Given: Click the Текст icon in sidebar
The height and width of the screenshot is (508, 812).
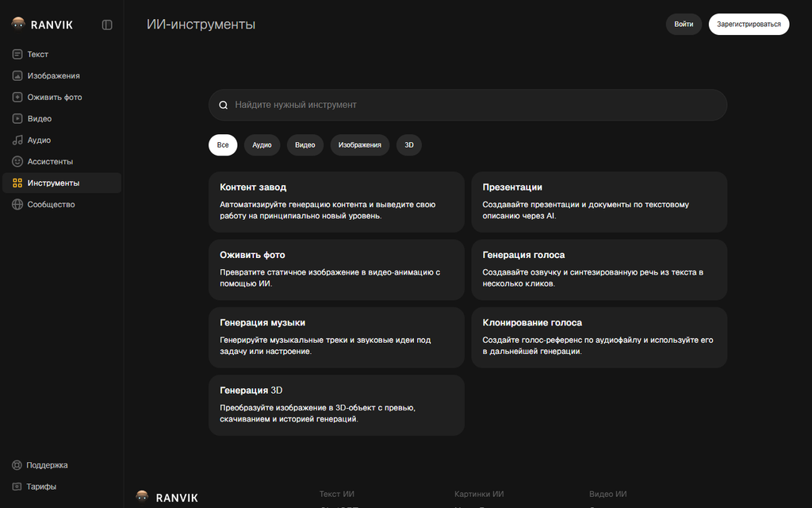Looking at the screenshot, I should 17,54.
